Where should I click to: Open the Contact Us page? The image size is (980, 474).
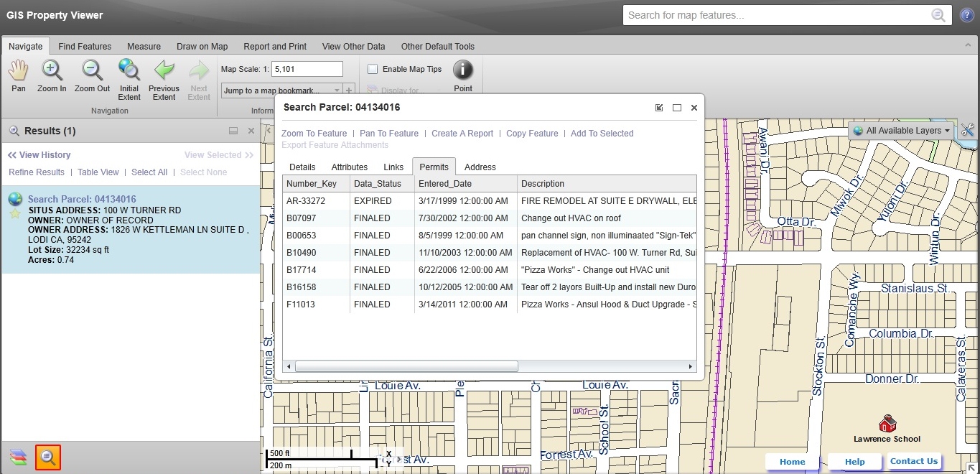coord(913,461)
